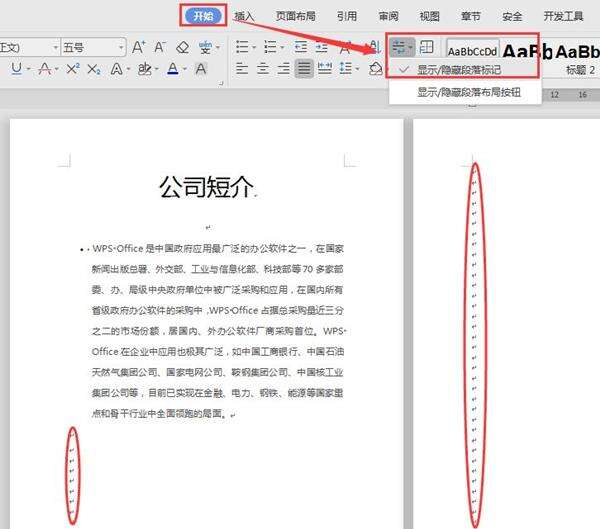Apply character shading to text
Viewport: 600px width, 529px height.
[201, 68]
